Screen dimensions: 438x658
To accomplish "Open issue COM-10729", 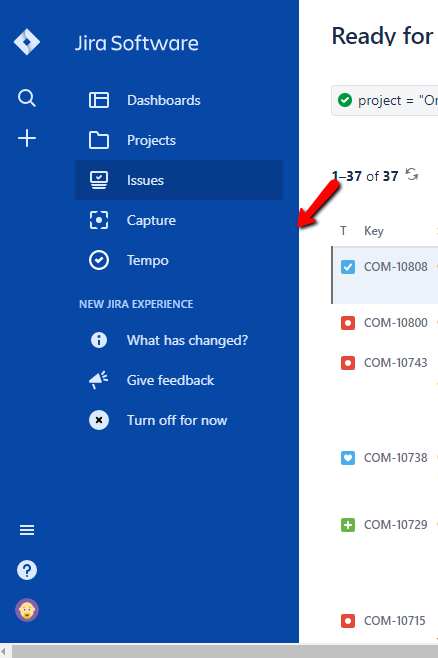I will point(396,525).
